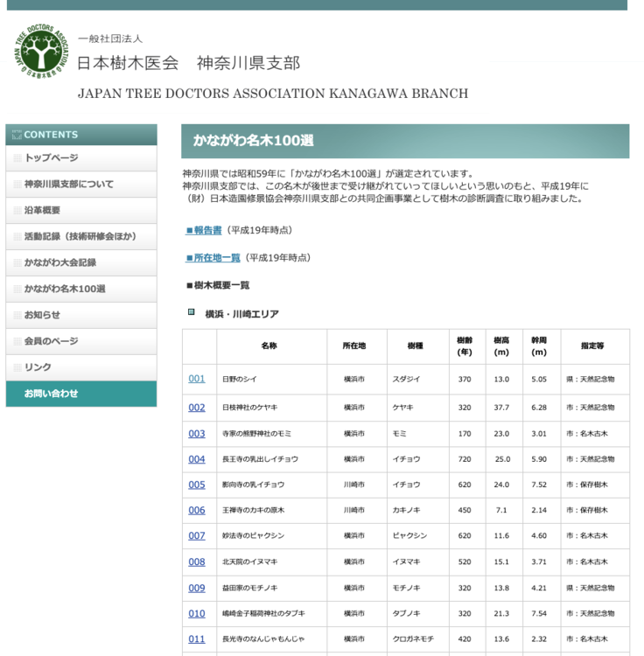This screenshot has width=644, height=656.
Task: Open the 所在地一覧 location list link
Action: pos(213,258)
